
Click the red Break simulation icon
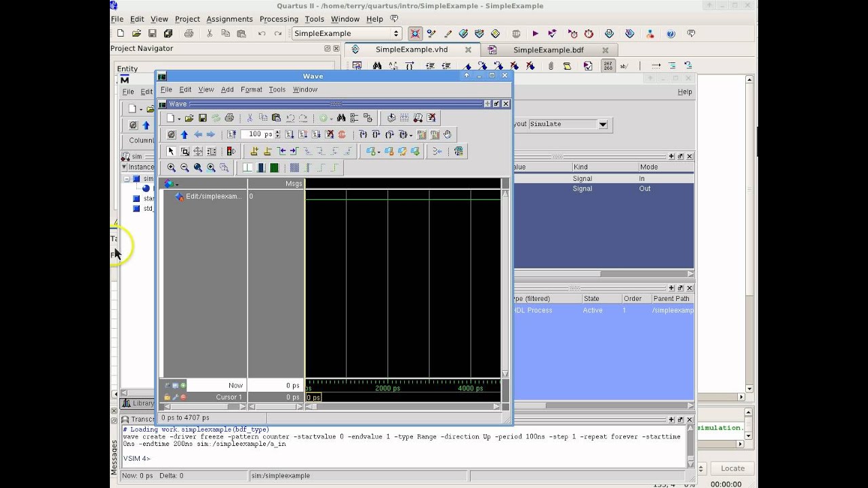[x=342, y=134]
